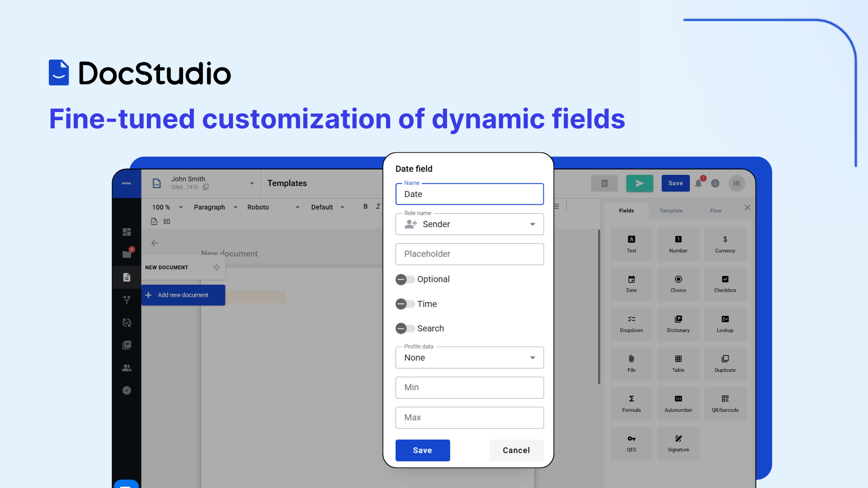Click the Checkbox field icon
Viewport: 868px width, 488px height.
[725, 284]
